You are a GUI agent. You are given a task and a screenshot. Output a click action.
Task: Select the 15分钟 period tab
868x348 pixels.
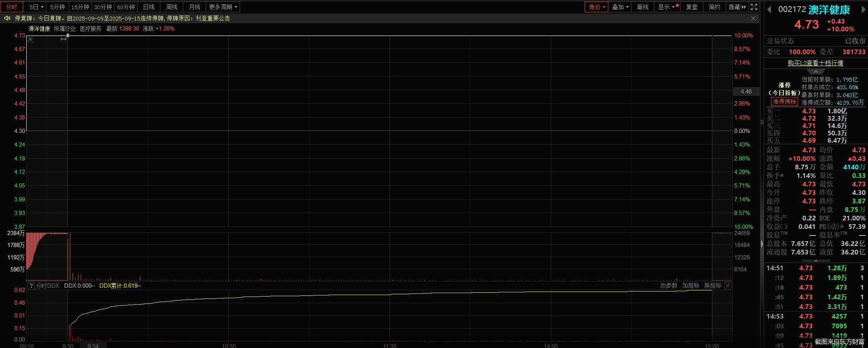pyautogui.click(x=80, y=7)
